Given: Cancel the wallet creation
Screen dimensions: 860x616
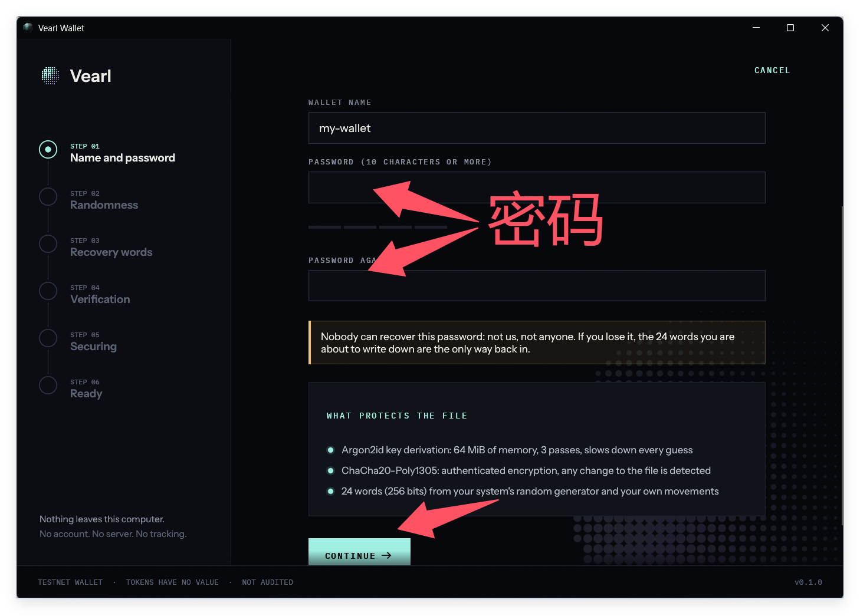Looking at the screenshot, I should (x=772, y=70).
